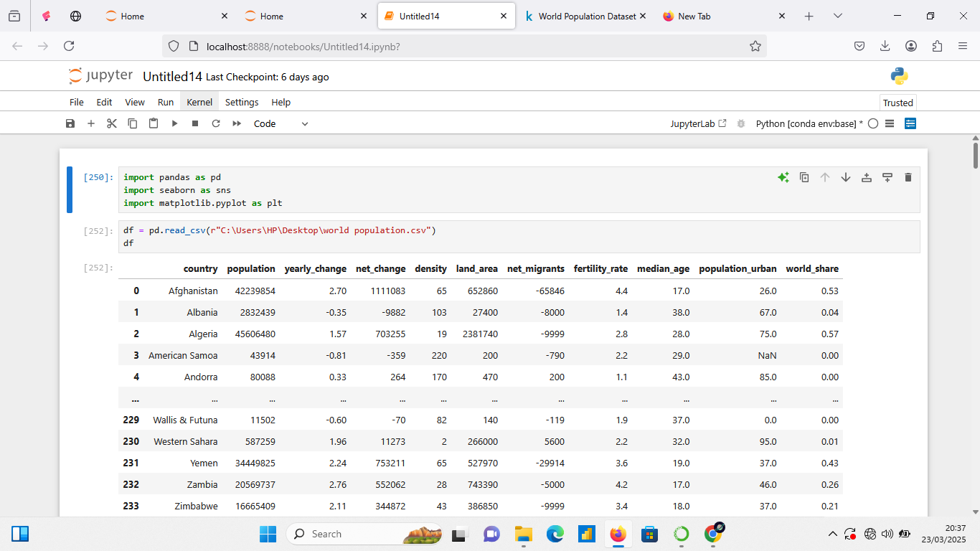Open a new browser tab with plus

coord(809,16)
